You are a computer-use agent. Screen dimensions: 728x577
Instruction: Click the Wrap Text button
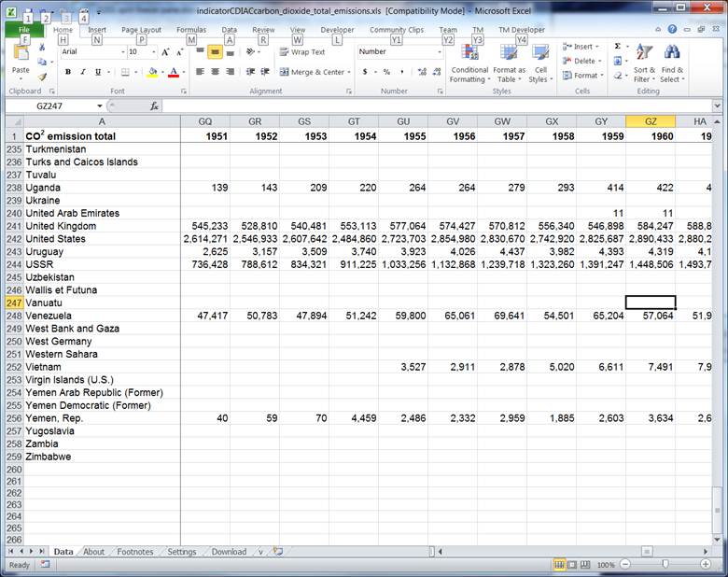[301, 52]
